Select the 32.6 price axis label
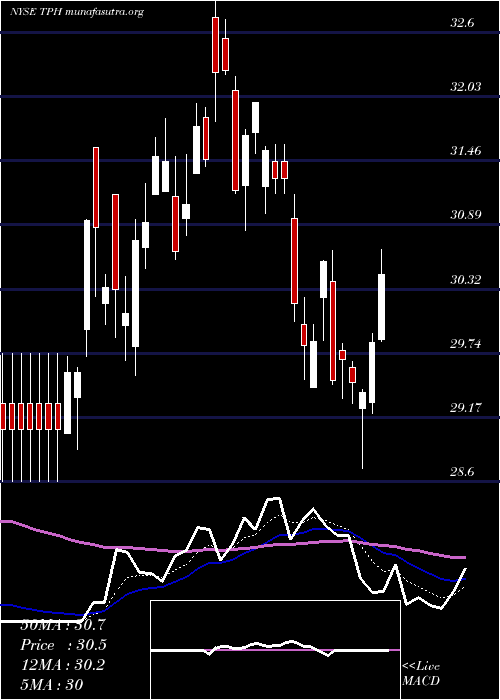This screenshot has height=700, width=500. (x=462, y=23)
